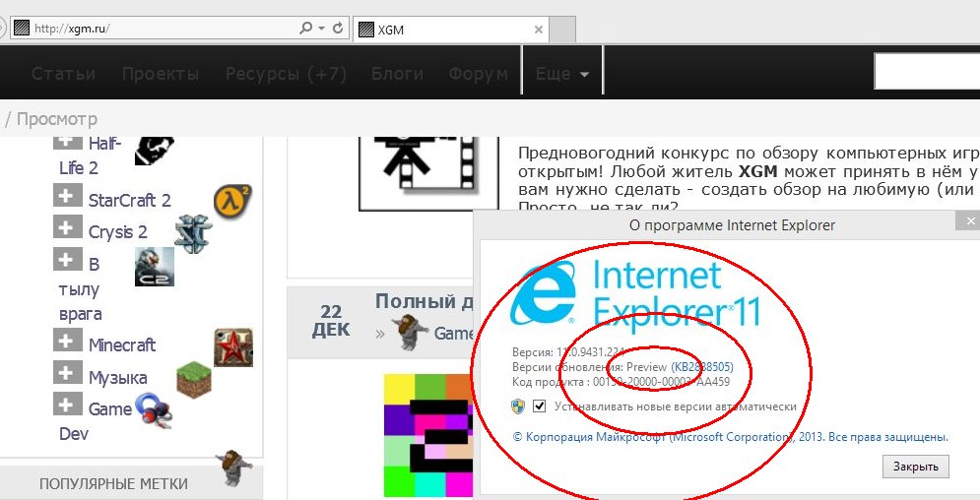Click the Просмотр breadcrumb
This screenshot has height=500, width=980.
pyautogui.click(x=57, y=118)
